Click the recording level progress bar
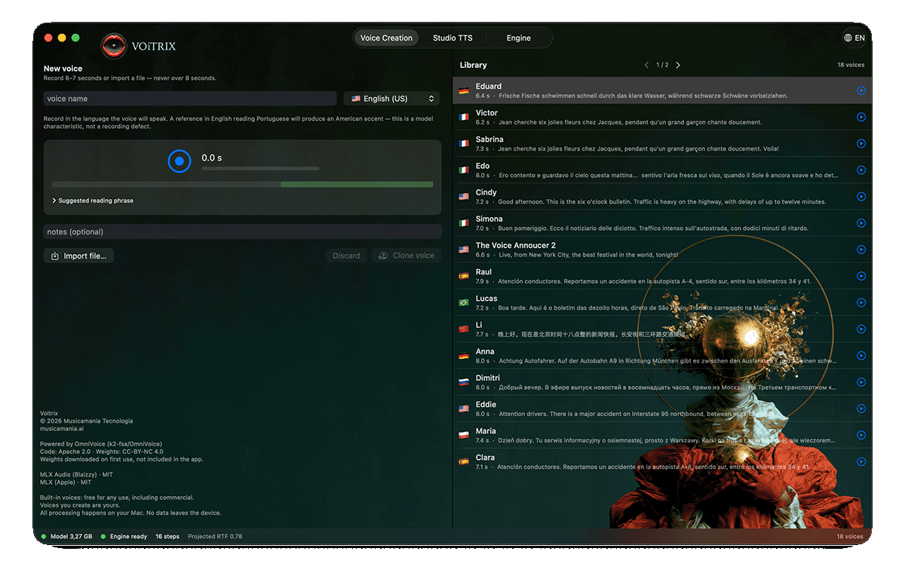The height and width of the screenshot is (588, 905). click(x=243, y=184)
